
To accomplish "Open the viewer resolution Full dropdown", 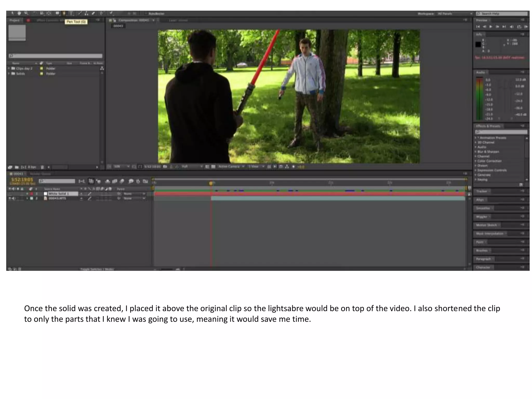I will point(192,167).
